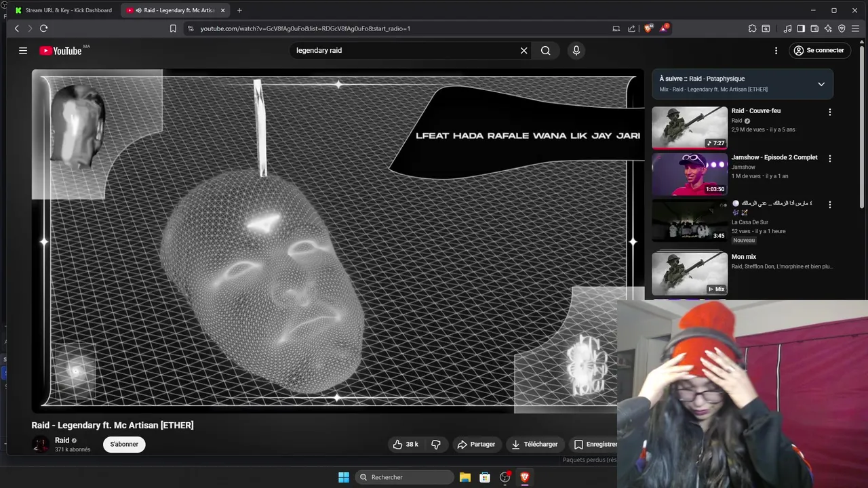
Task: Click the video player to pause
Action: (x=338, y=241)
